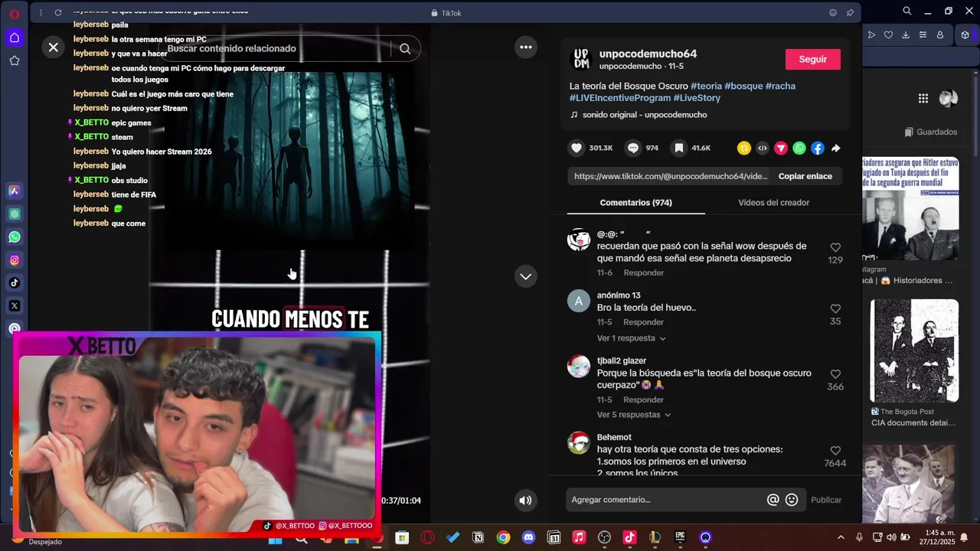Switch to Videos del creador tab
980x551 pixels.
[x=773, y=203]
